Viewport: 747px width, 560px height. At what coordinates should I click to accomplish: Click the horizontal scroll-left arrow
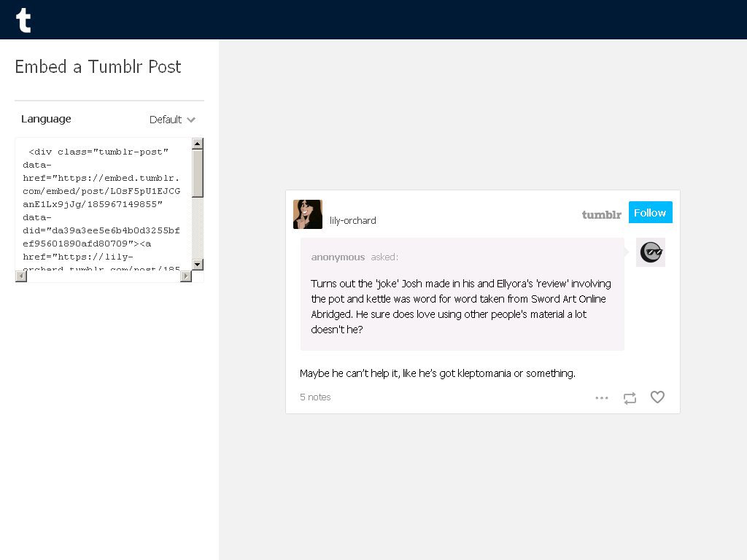(21, 276)
